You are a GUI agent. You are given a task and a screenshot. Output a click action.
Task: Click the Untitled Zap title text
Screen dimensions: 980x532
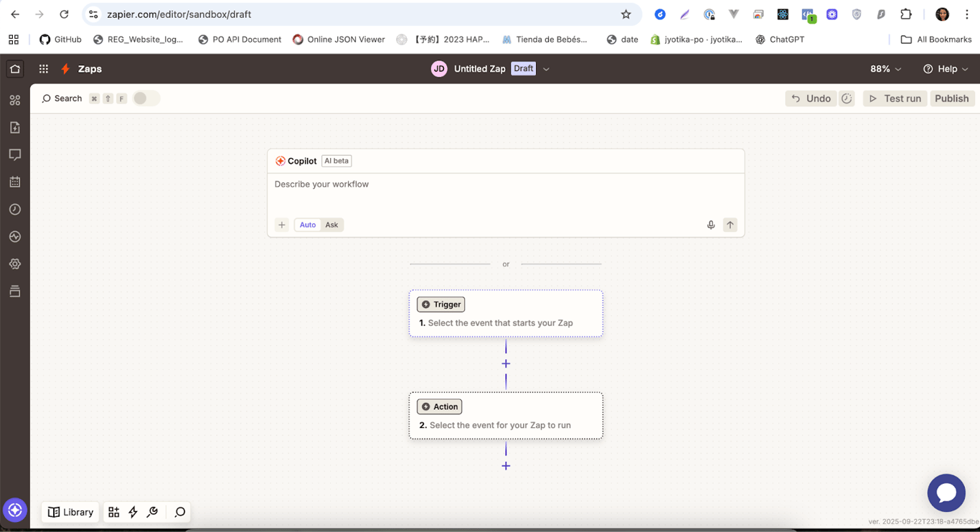[480, 69]
